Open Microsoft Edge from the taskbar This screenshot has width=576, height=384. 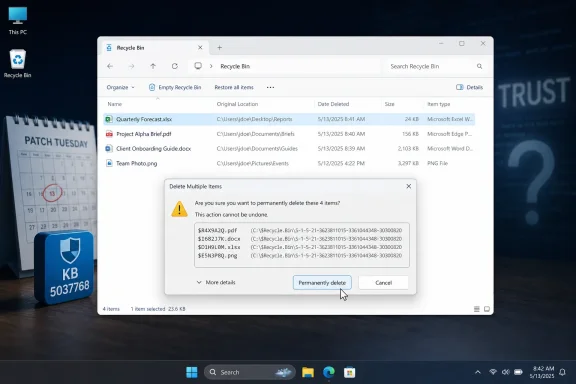(329, 372)
